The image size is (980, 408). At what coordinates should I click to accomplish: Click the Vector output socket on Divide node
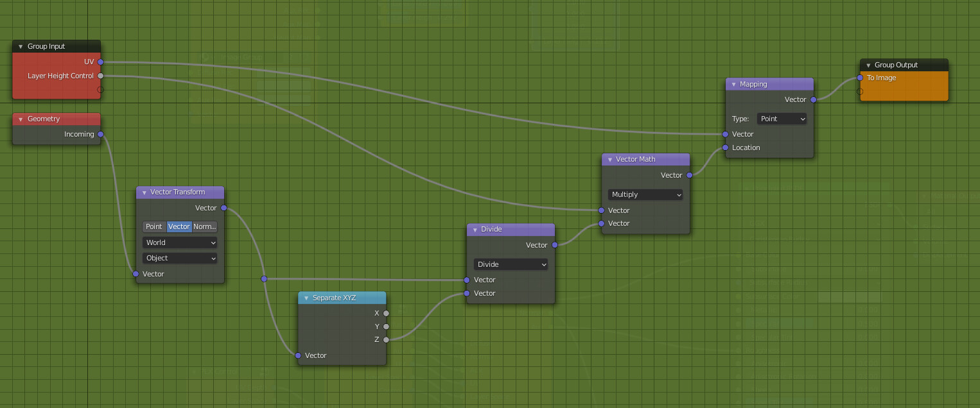click(554, 245)
